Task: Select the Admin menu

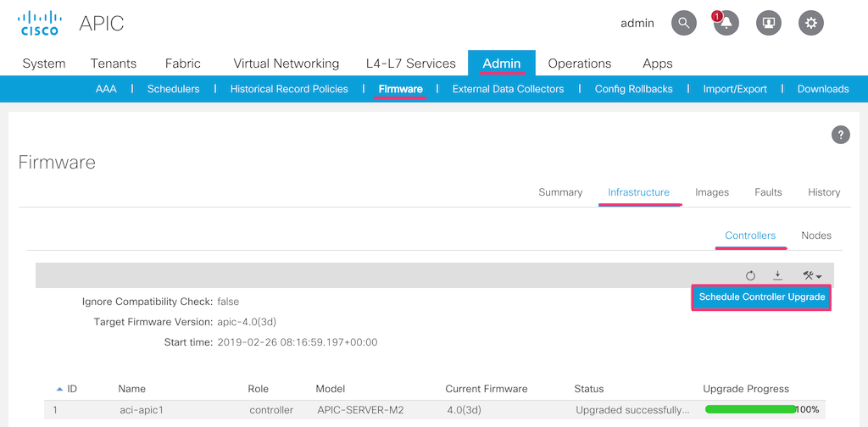Action: [x=502, y=63]
